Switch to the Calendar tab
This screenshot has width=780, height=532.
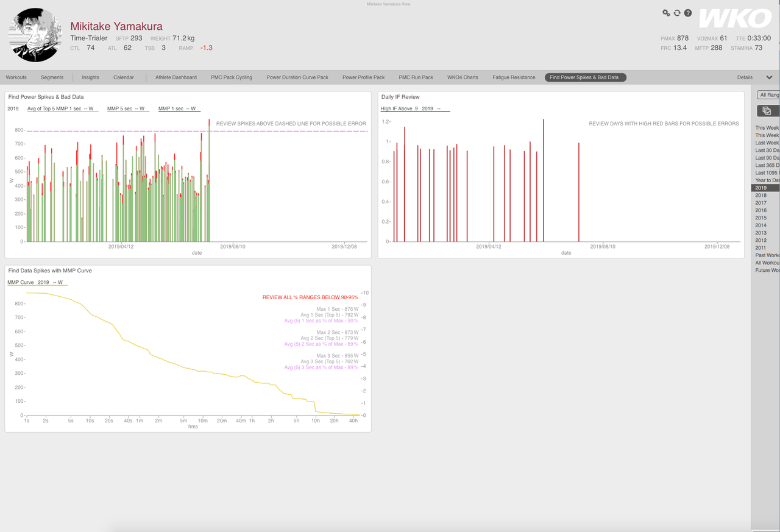click(124, 77)
